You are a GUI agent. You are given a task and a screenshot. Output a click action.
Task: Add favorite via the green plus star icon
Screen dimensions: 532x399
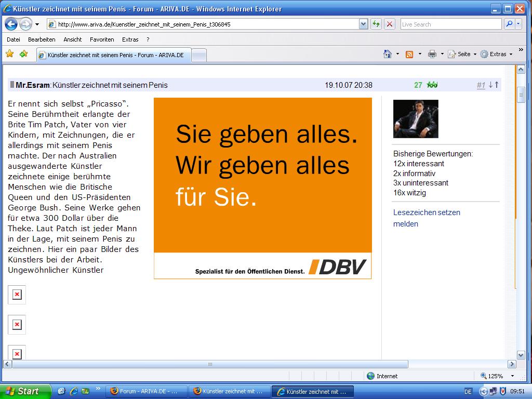click(x=23, y=53)
